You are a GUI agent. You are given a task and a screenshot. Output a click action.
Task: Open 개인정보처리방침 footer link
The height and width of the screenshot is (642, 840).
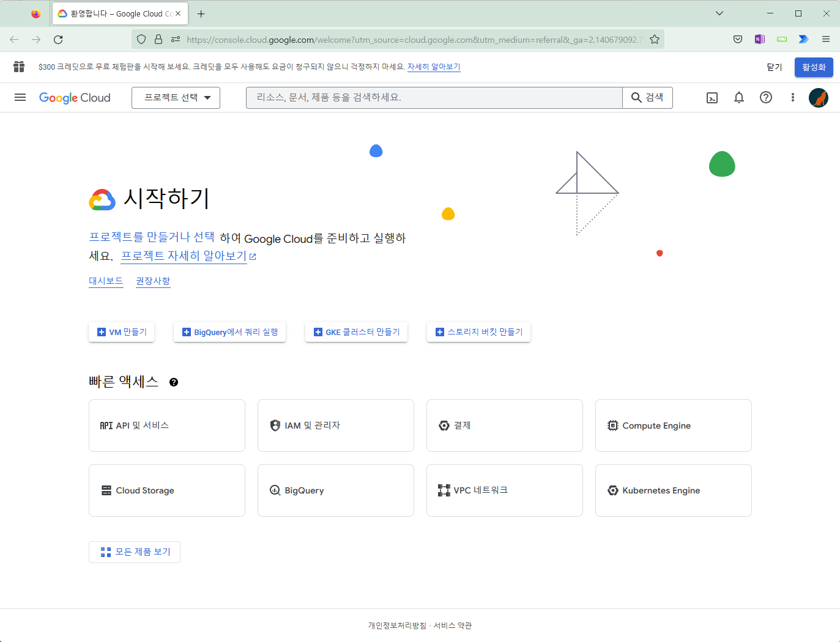point(397,625)
